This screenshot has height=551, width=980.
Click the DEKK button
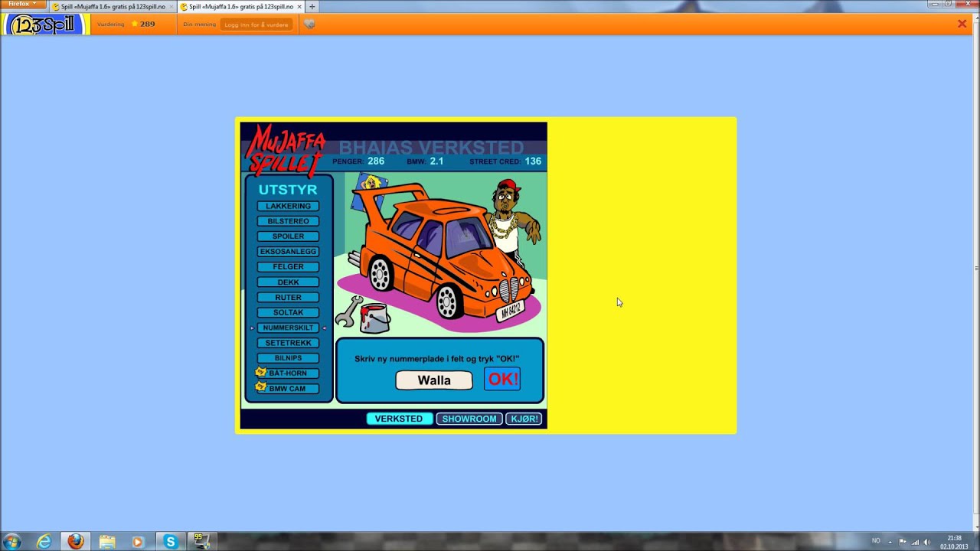[288, 282]
